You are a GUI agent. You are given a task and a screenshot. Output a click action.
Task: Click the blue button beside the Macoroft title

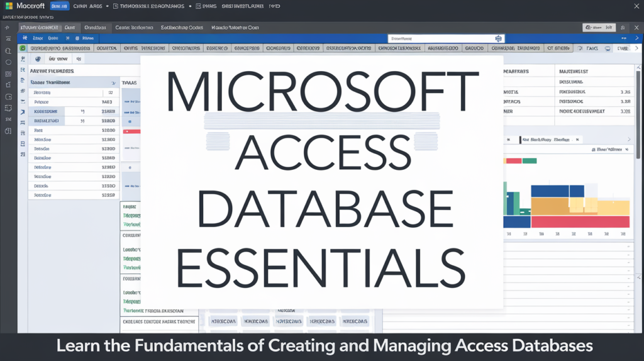[x=58, y=6]
